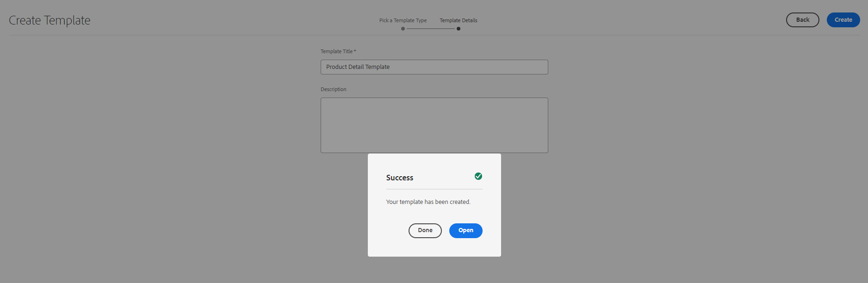Click the wizard progress line between steps
Image resolution: width=868 pixels, height=283 pixels.
coord(431,29)
